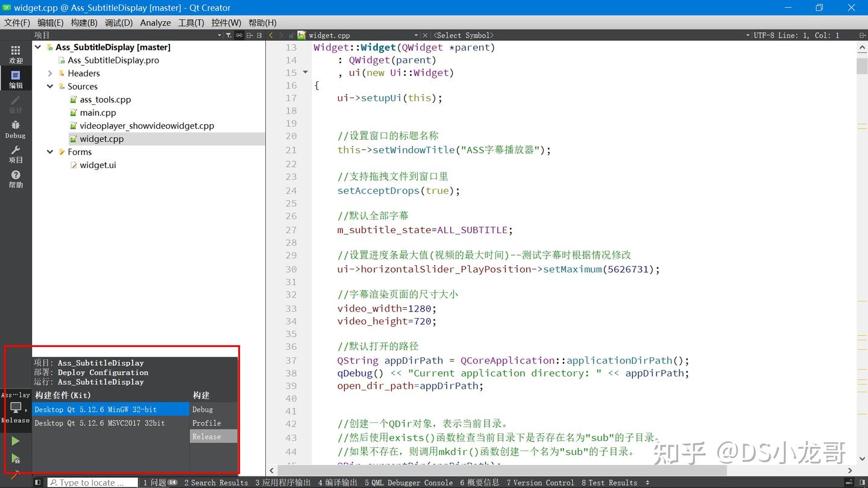Open the 构建(B) menu
The height and width of the screenshot is (488, 868).
[x=84, y=22]
